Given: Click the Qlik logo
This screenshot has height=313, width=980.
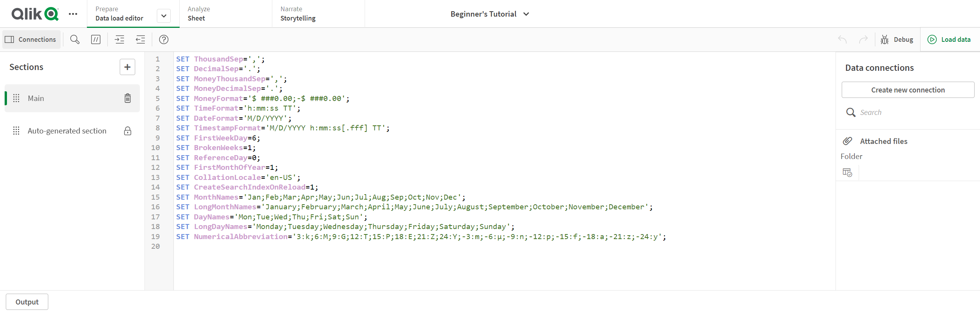Looking at the screenshot, I should pos(35,14).
